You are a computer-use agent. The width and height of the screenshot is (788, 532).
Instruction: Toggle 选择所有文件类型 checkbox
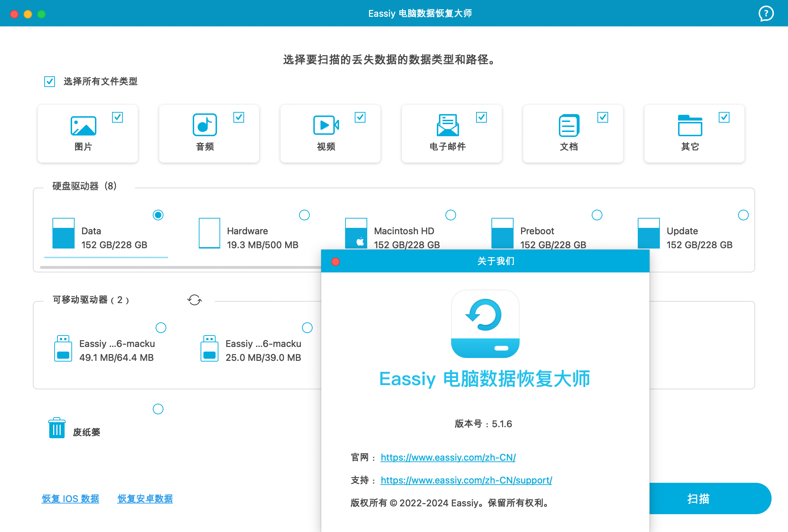pyautogui.click(x=50, y=82)
